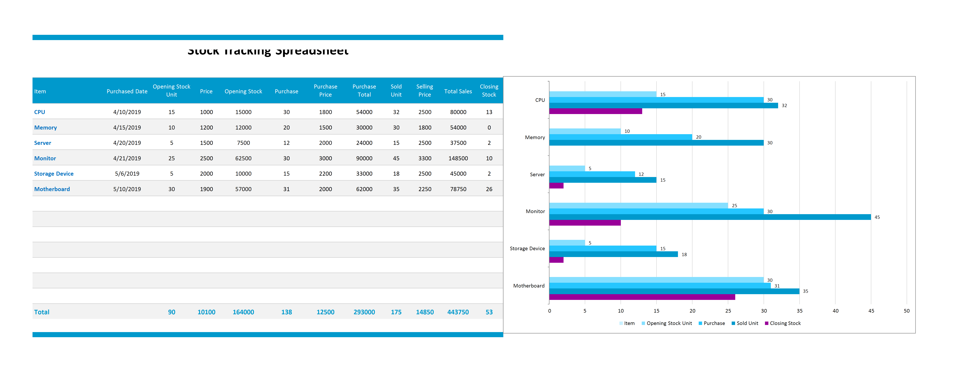
Task: Select the Monitor Sold Unit bar labeled 45
Action: [x=710, y=217]
